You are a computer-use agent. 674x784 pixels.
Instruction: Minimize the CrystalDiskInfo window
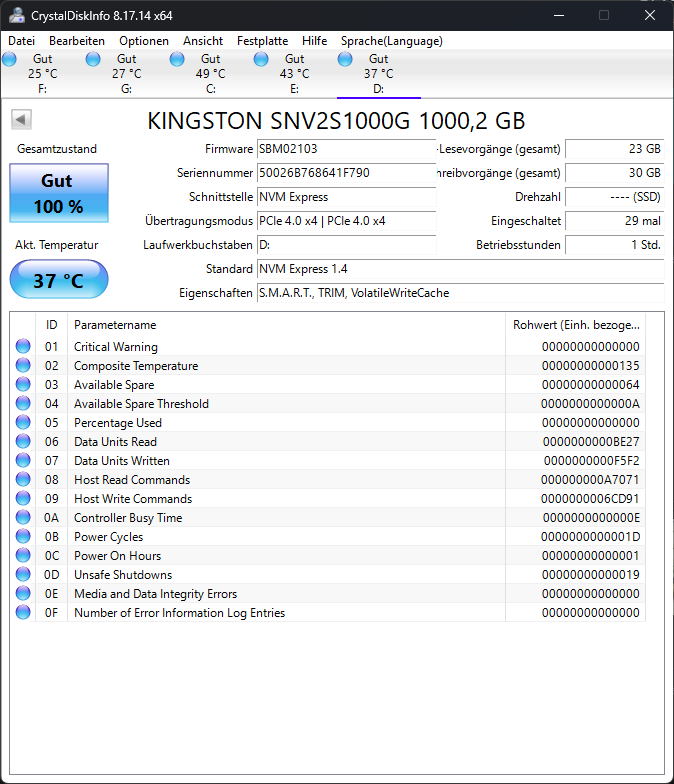pyautogui.click(x=559, y=16)
